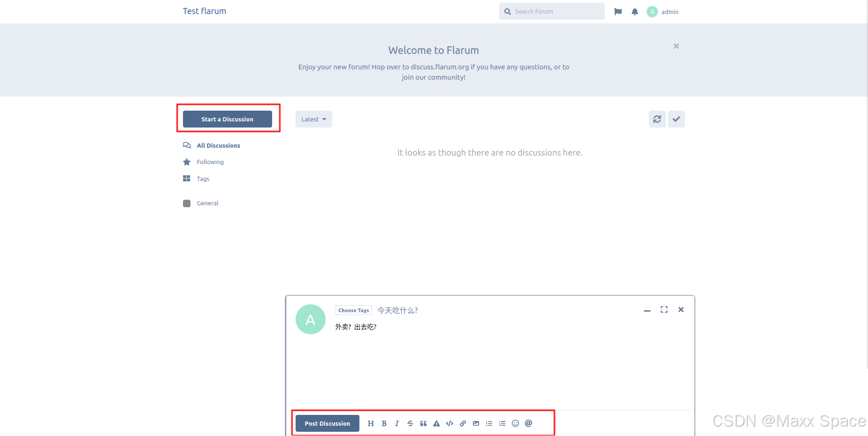The width and height of the screenshot is (868, 436).
Task: Click the Start a Discussion button
Action: [x=227, y=119]
